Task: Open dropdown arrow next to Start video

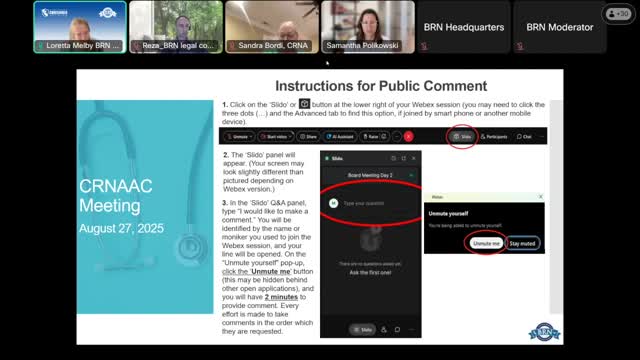Action: pyautogui.click(x=290, y=137)
